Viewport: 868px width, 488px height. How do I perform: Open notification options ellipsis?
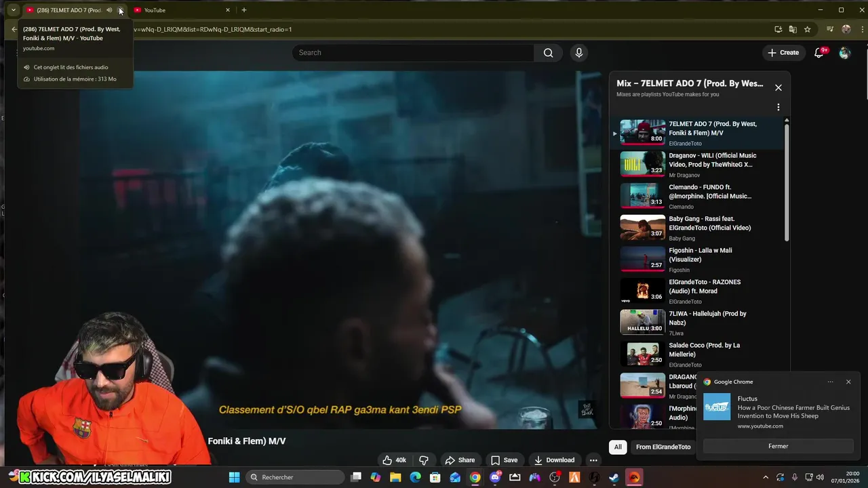click(830, 382)
